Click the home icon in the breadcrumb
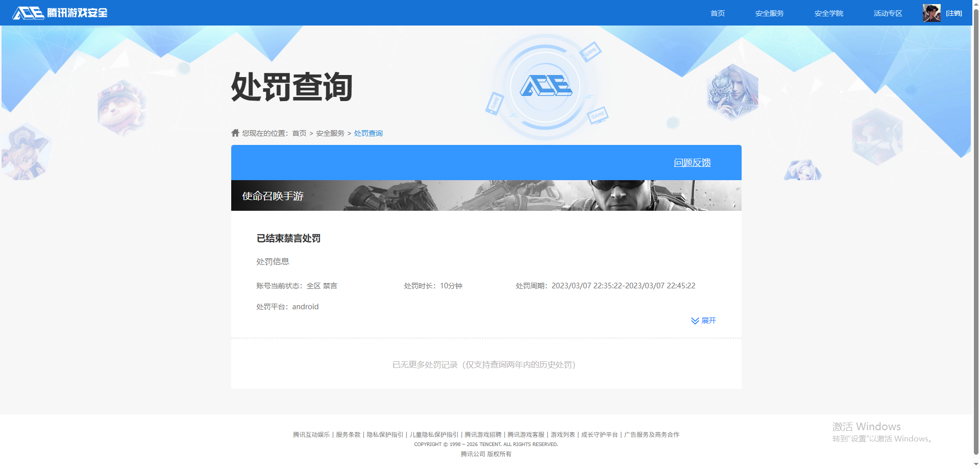The width and height of the screenshot is (980, 469). click(x=235, y=132)
